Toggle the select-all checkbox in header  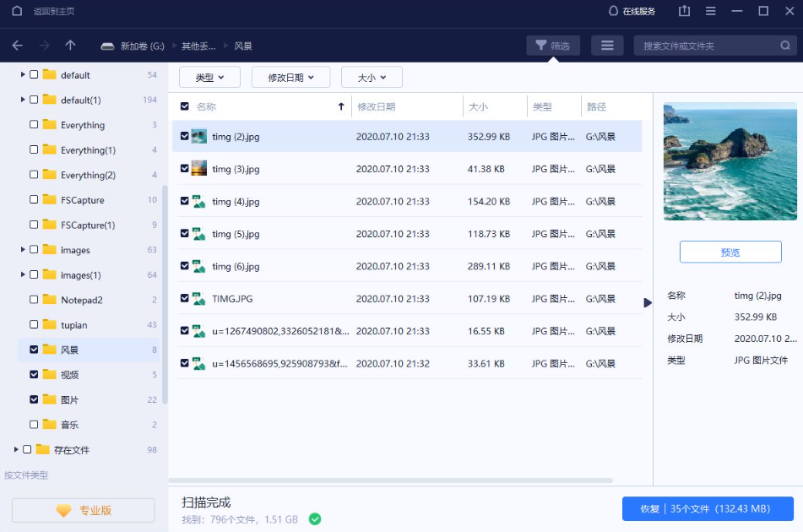[185, 106]
